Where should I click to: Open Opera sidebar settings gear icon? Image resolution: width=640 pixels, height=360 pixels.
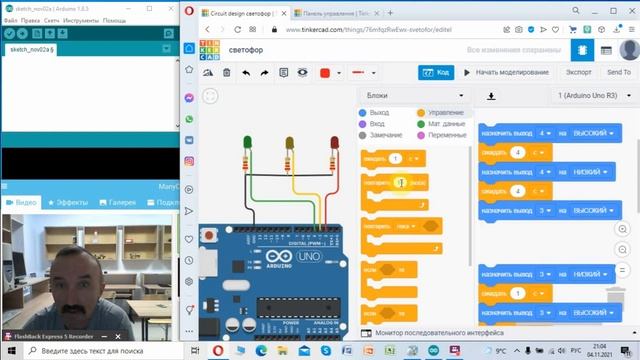[189, 281]
